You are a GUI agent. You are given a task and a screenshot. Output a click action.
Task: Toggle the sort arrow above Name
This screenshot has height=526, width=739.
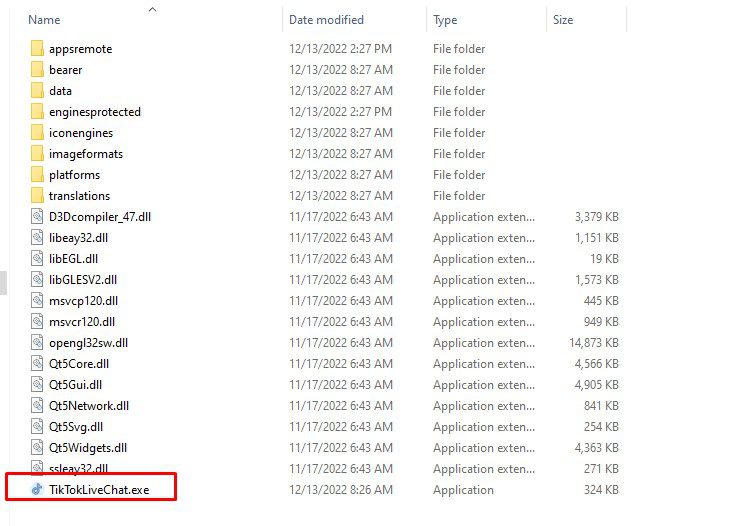(x=152, y=9)
